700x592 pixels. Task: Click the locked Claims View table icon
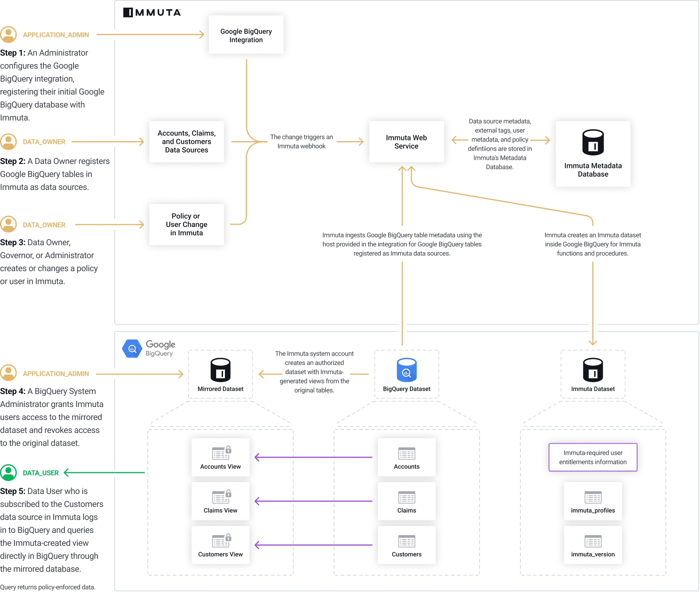click(x=221, y=497)
